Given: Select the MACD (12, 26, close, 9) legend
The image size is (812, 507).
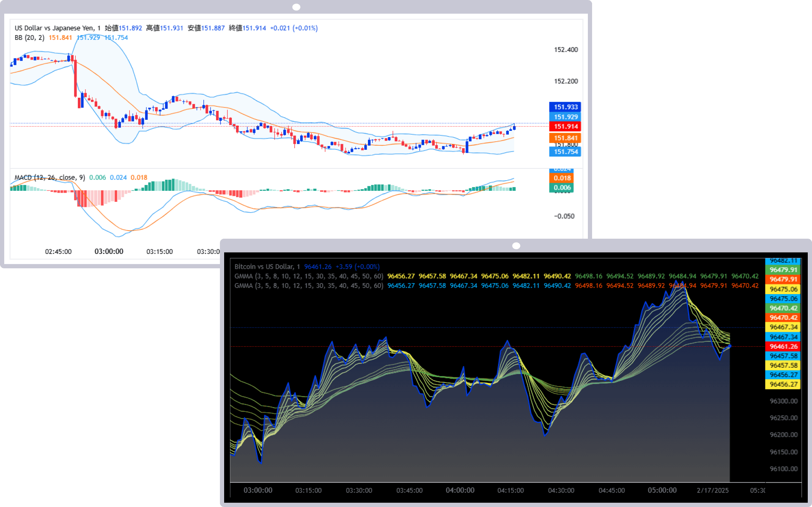Looking at the screenshot, I should pos(50,177).
